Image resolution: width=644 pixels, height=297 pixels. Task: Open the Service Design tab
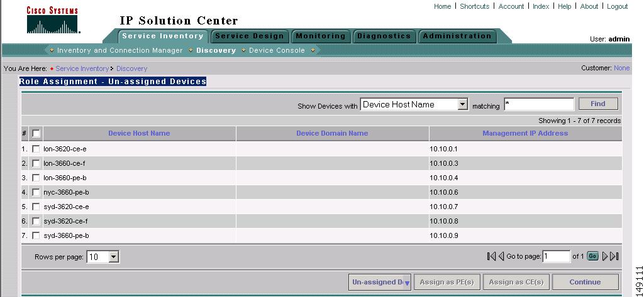pyautogui.click(x=249, y=36)
